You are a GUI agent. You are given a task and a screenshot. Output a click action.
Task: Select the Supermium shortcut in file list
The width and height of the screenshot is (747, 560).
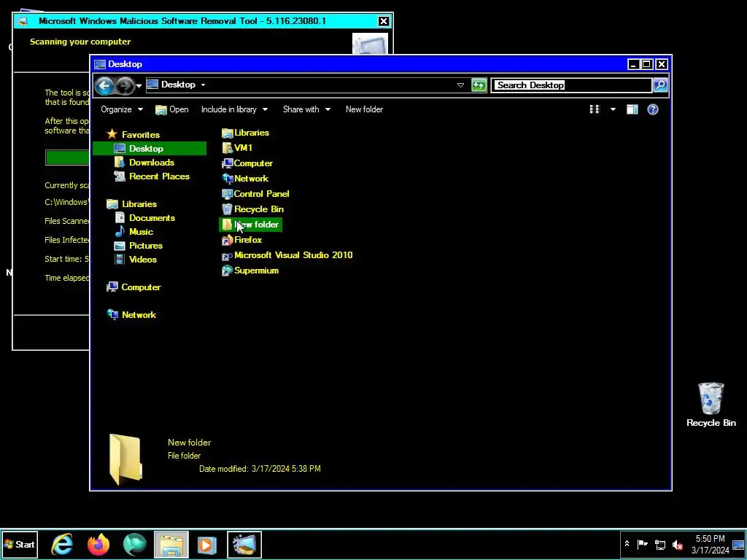pos(251,271)
